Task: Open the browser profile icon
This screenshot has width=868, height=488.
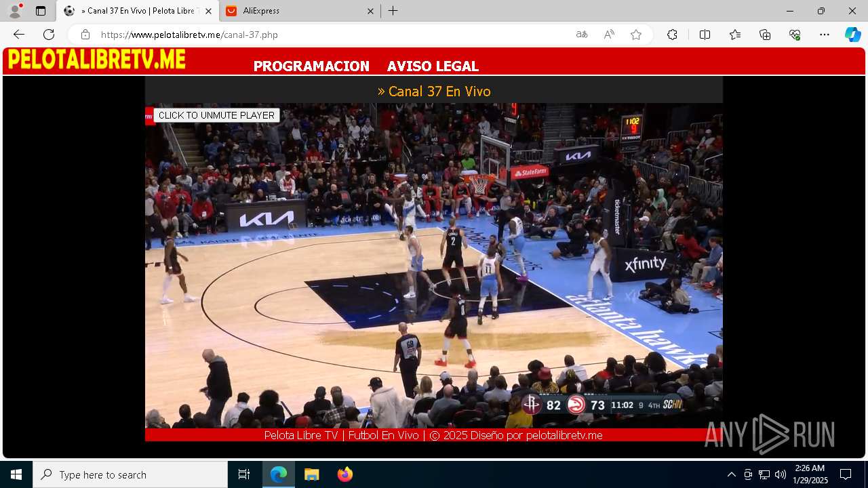Action: pyautogui.click(x=15, y=11)
